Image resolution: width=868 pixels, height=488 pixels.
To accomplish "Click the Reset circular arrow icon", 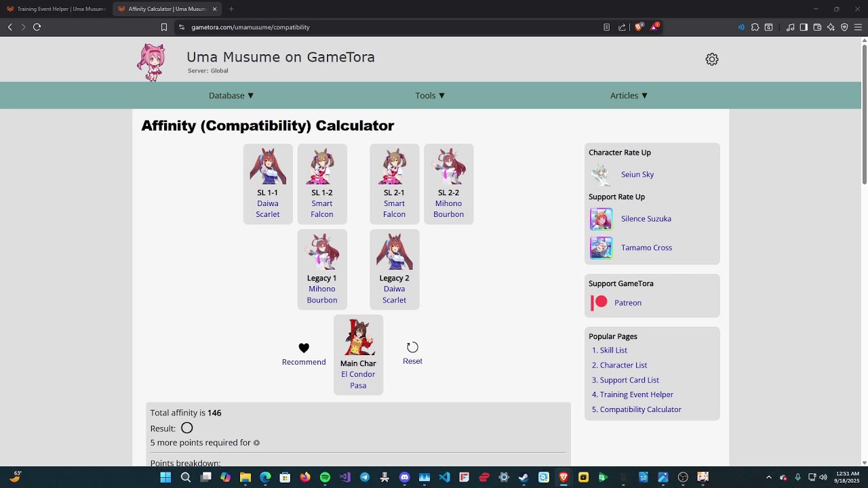I will [x=412, y=347].
